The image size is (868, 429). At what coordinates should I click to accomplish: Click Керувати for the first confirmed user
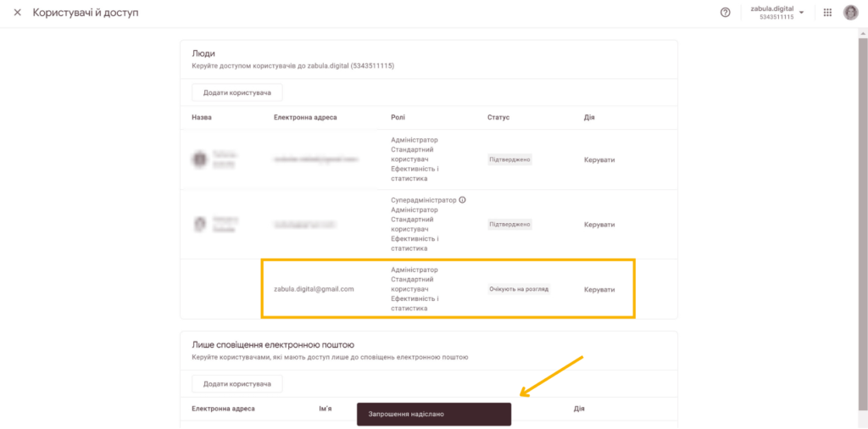599,159
